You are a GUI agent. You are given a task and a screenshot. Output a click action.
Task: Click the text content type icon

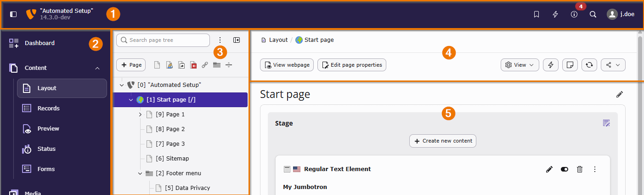click(287, 169)
